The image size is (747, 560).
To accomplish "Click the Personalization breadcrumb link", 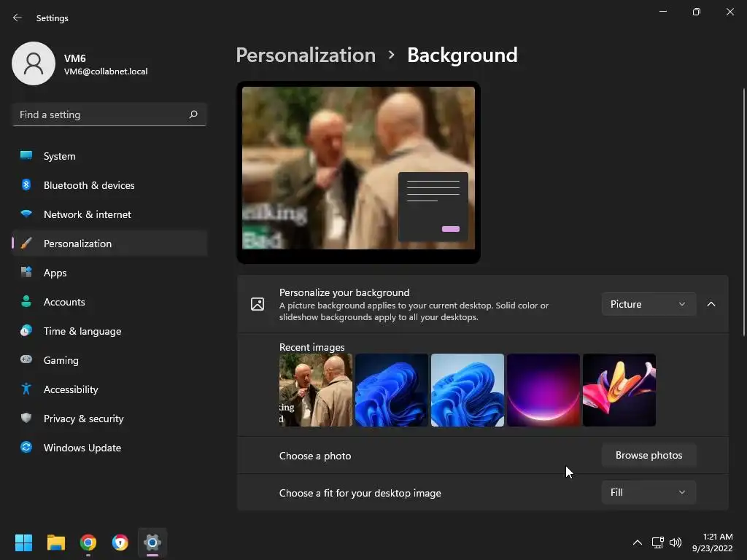I will tap(306, 55).
